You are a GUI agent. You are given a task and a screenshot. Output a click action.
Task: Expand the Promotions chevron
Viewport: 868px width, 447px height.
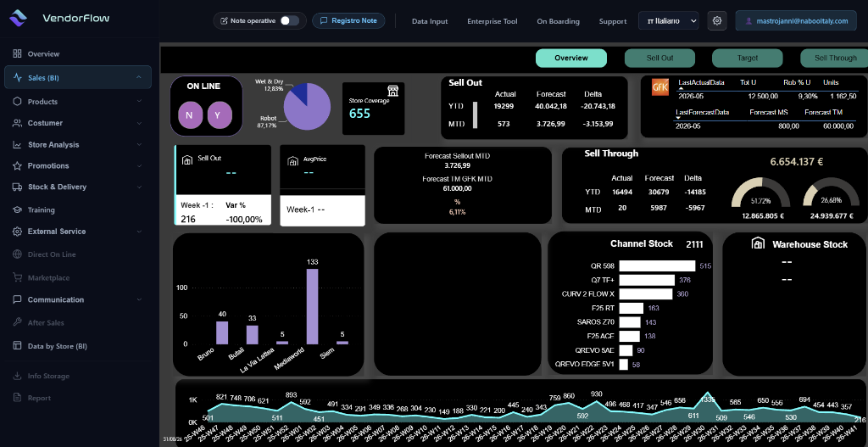(139, 165)
